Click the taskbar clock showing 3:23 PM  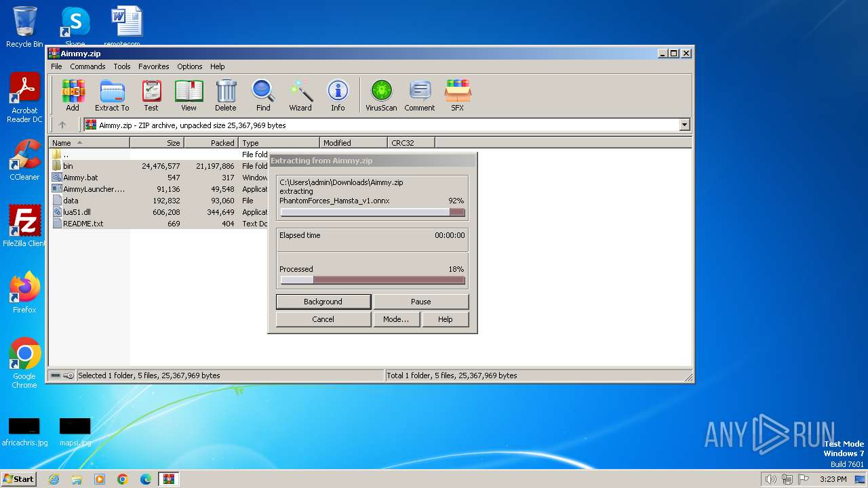(833, 479)
